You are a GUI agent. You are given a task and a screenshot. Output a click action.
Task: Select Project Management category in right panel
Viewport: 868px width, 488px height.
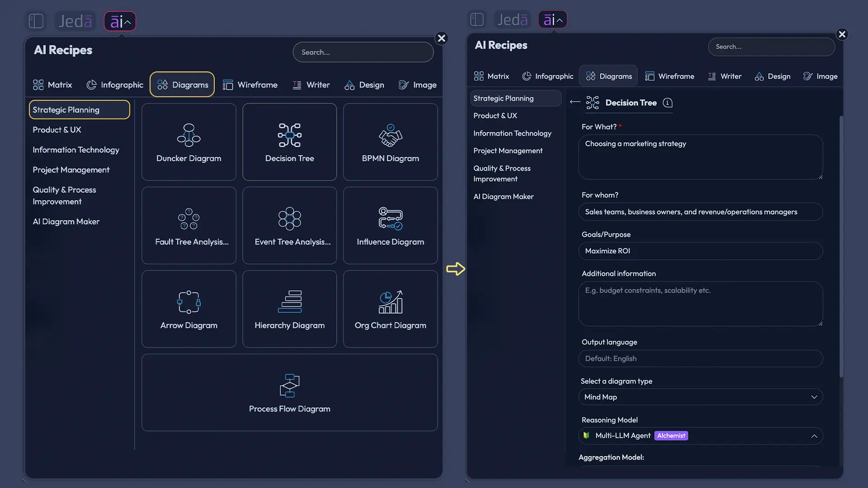pyautogui.click(x=508, y=150)
